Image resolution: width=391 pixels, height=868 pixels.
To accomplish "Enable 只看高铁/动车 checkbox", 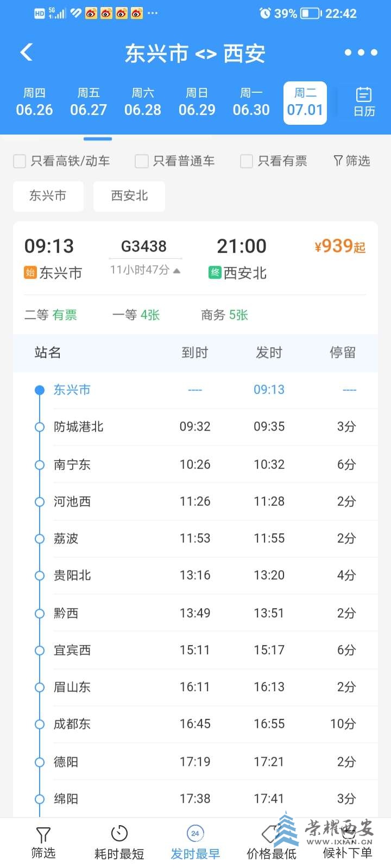I will pyautogui.click(x=20, y=161).
